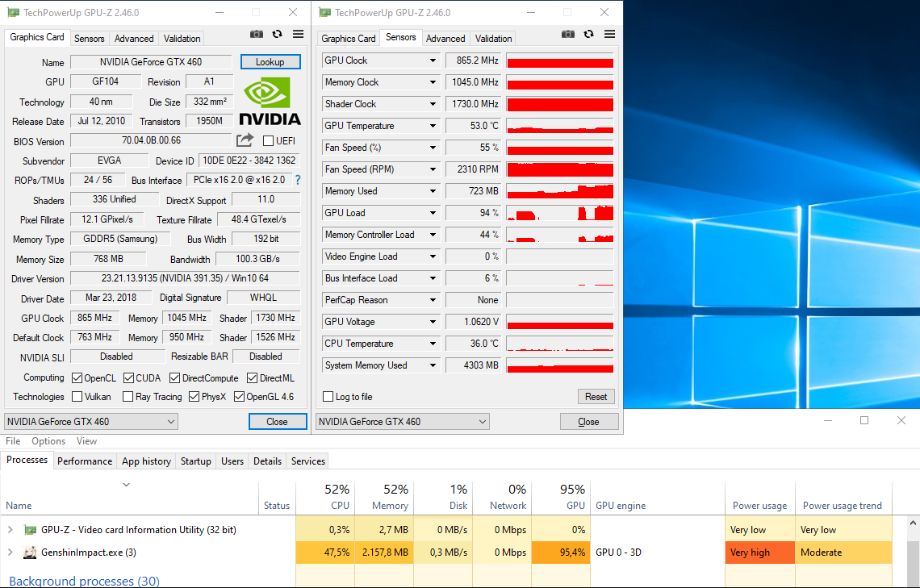920x588 pixels.
Task: Expand the GenshinImpact.exe process group
Action: [10, 553]
